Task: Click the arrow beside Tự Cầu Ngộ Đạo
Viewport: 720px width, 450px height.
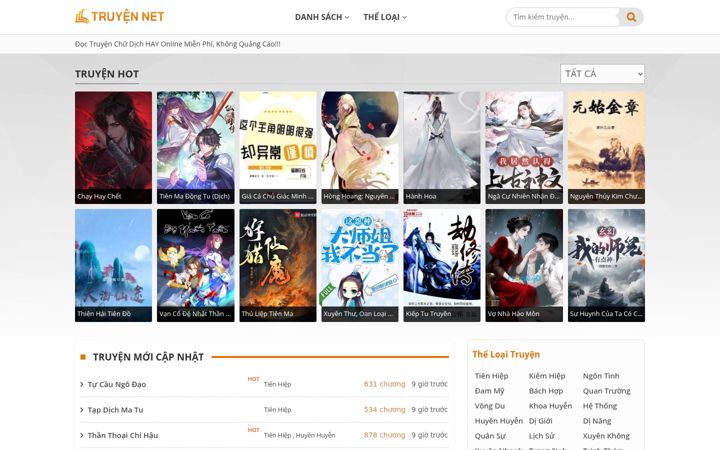Action: (x=82, y=384)
